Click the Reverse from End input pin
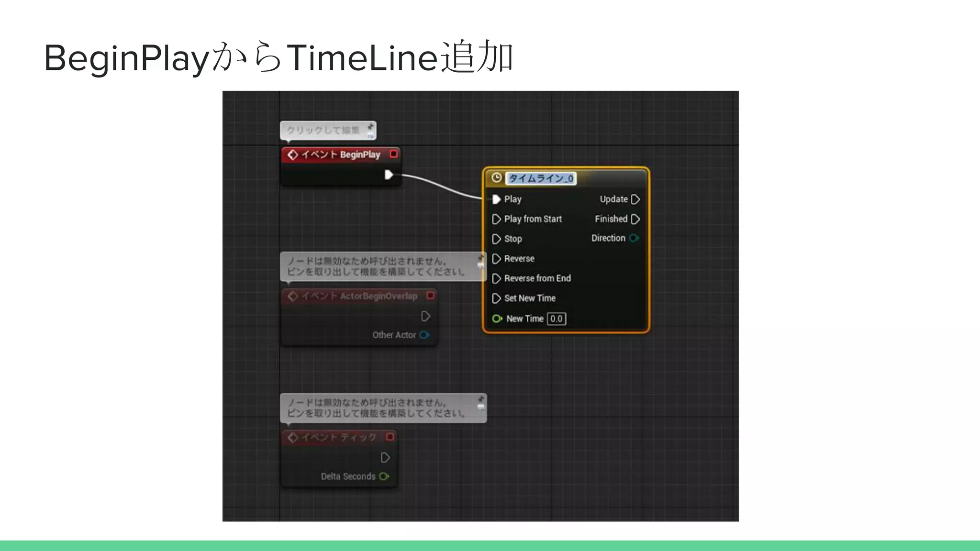 click(496, 278)
